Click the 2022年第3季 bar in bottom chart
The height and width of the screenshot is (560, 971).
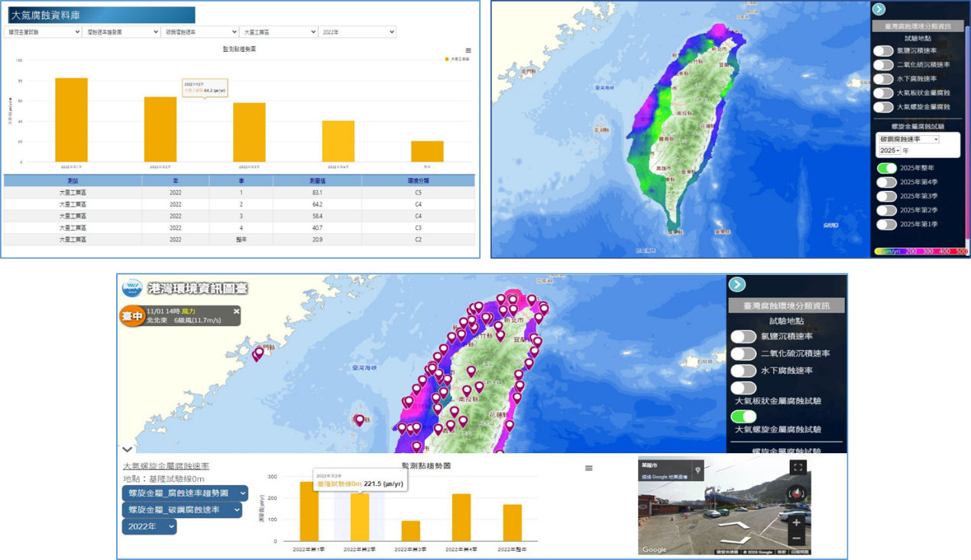click(410, 531)
